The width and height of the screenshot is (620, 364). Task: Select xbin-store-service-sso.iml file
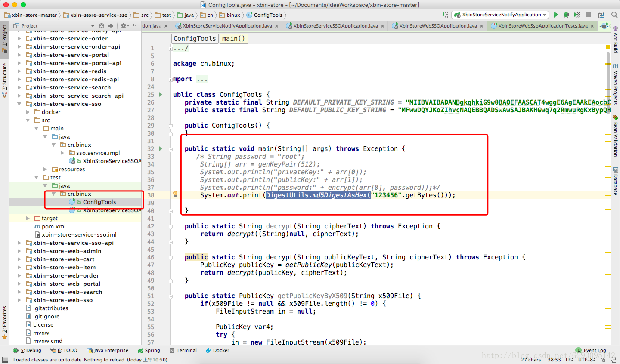pos(79,234)
